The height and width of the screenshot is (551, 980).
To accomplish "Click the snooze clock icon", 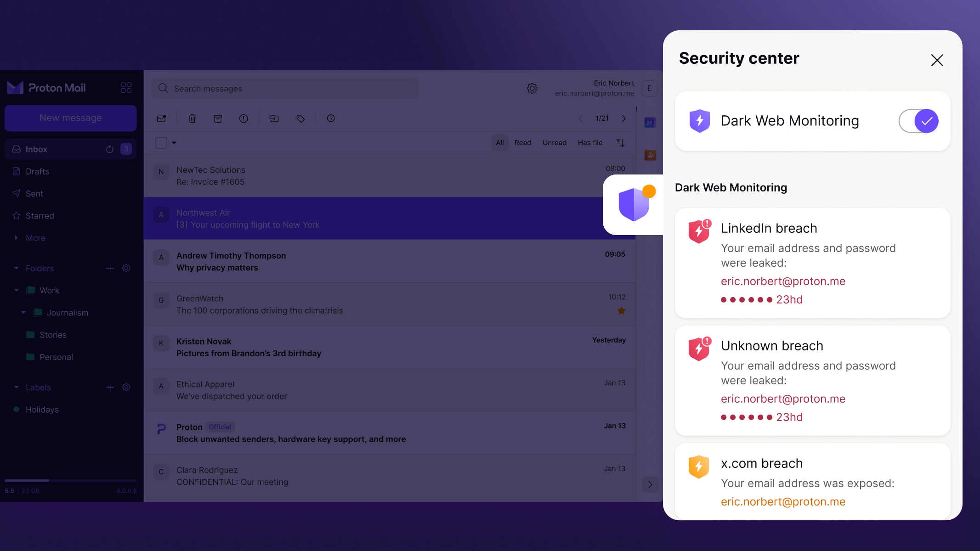I will coord(331,118).
